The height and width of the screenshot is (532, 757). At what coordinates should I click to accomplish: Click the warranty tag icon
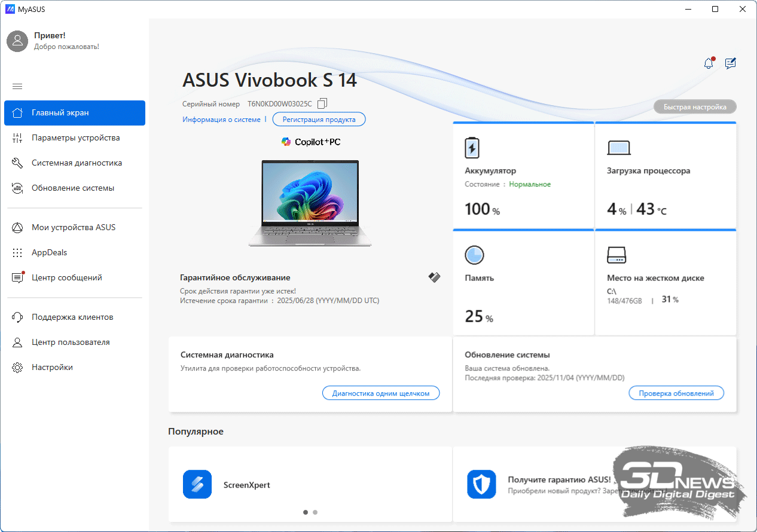(x=434, y=277)
